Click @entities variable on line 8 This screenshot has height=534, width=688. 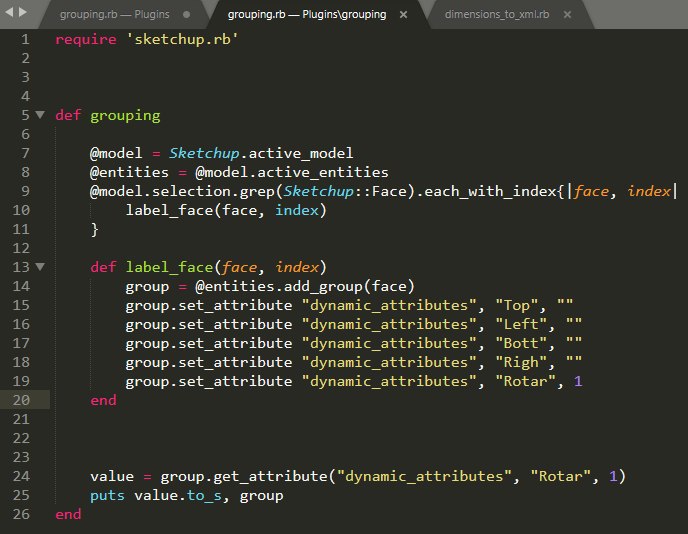pos(129,172)
